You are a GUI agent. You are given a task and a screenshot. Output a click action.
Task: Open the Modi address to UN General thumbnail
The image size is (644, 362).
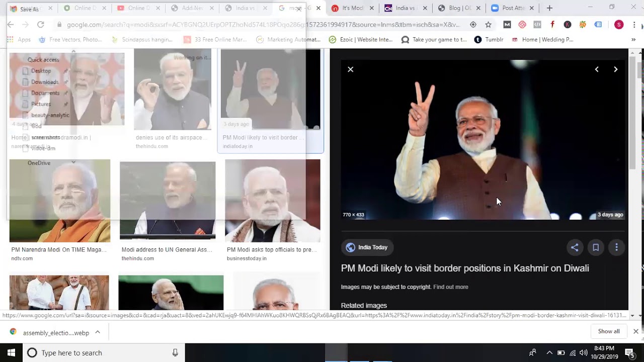(168, 201)
